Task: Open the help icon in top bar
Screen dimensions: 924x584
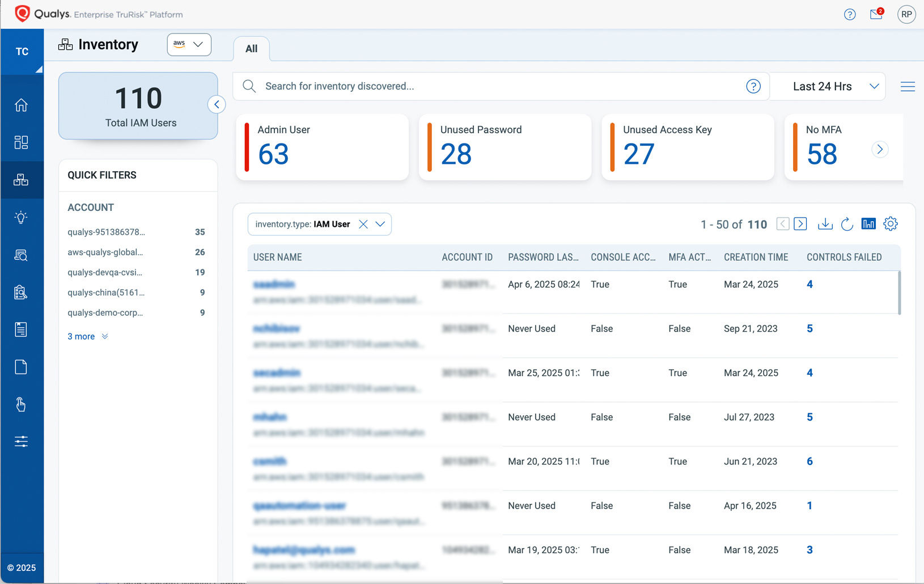Action: pyautogui.click(x=850, y=15)
